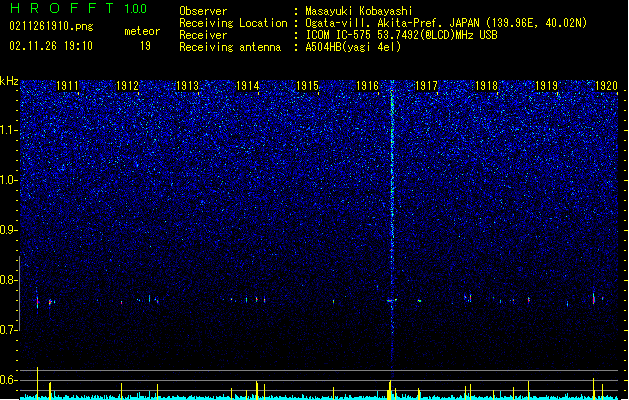This screenshot has height=400, width=629.
Task: Click time marker 1916
Action: (367, 86)
